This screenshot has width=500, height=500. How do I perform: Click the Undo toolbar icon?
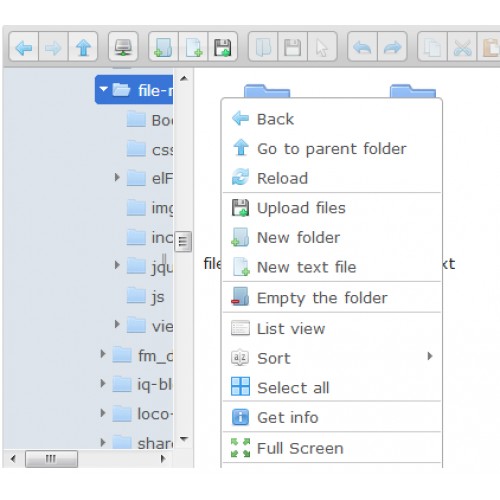coord(363,47)
